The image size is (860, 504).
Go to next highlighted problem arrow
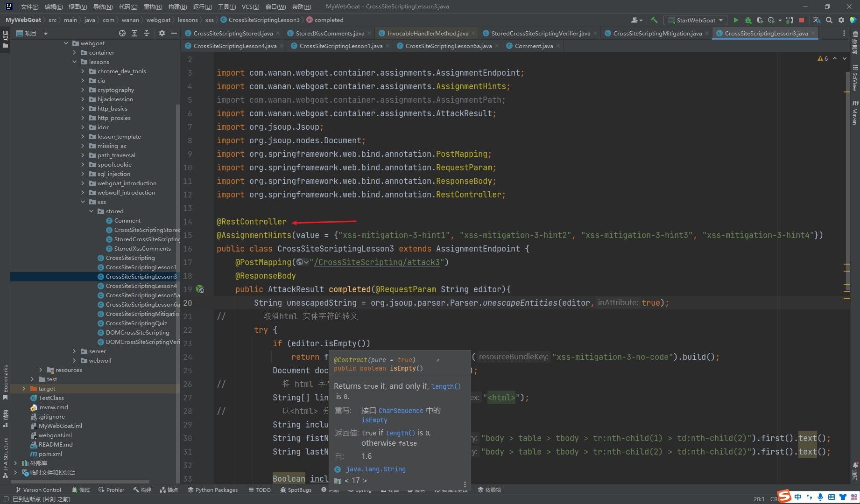pos(845,58)
